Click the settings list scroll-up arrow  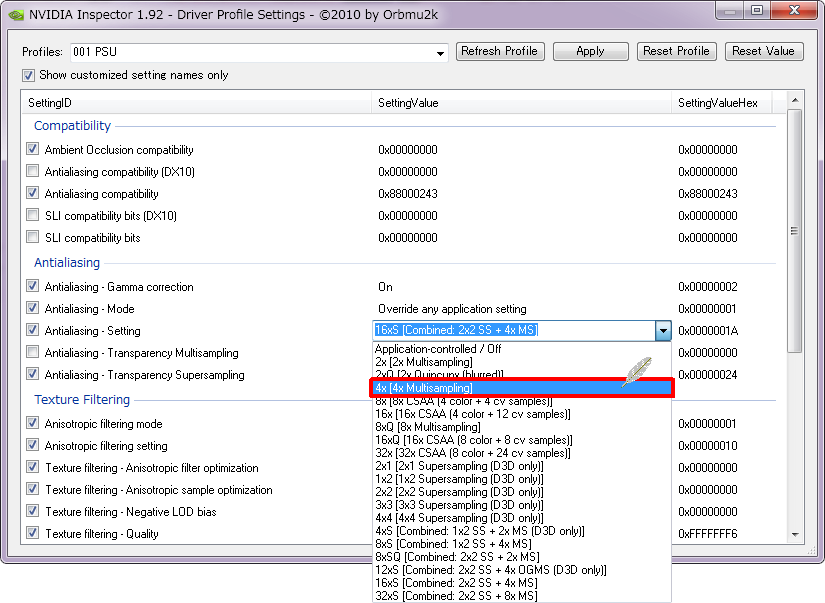tap(795, 100)
